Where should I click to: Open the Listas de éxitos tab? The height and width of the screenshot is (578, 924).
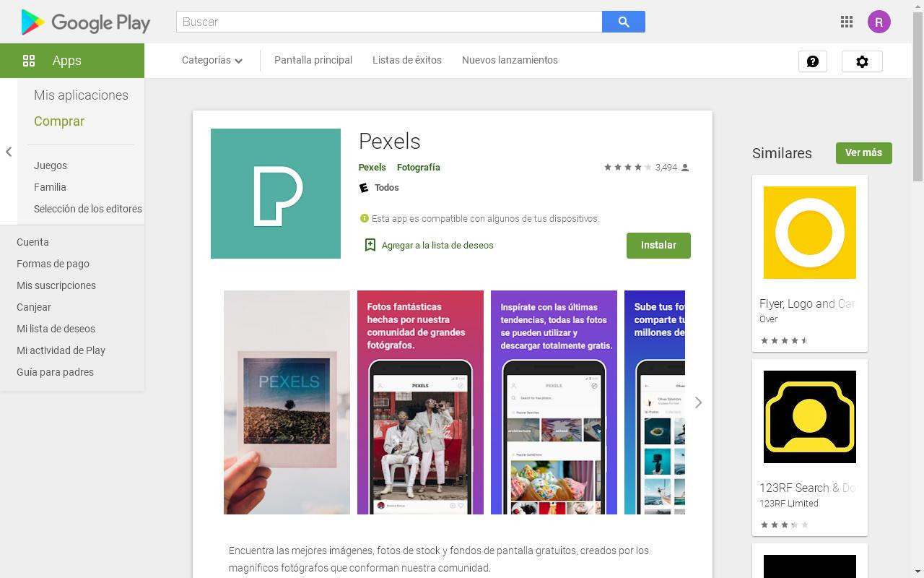[407, 60]
